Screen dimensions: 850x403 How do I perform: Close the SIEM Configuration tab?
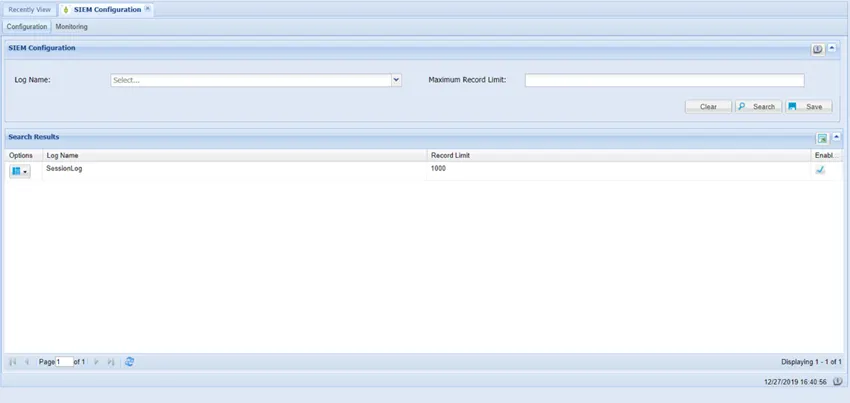pyautogui.click(x=147, y=9)
